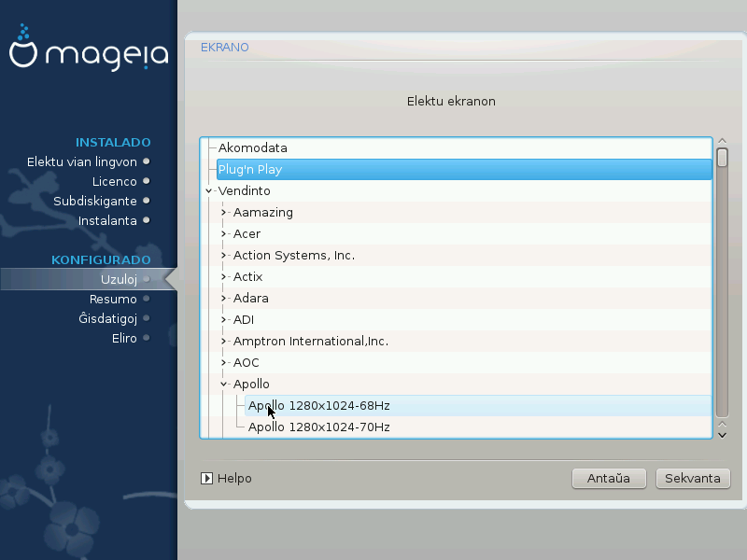Screen dimensions: 747x560
Task: Click the Acer vendor label
Action: pyautogui.click(x=247, y=234)
